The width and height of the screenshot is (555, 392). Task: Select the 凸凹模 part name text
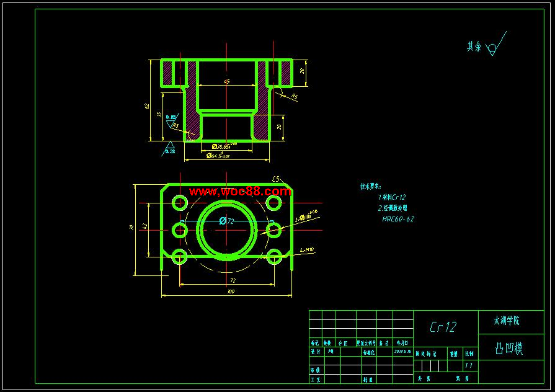pyautogui.click(x=509, y=348)
